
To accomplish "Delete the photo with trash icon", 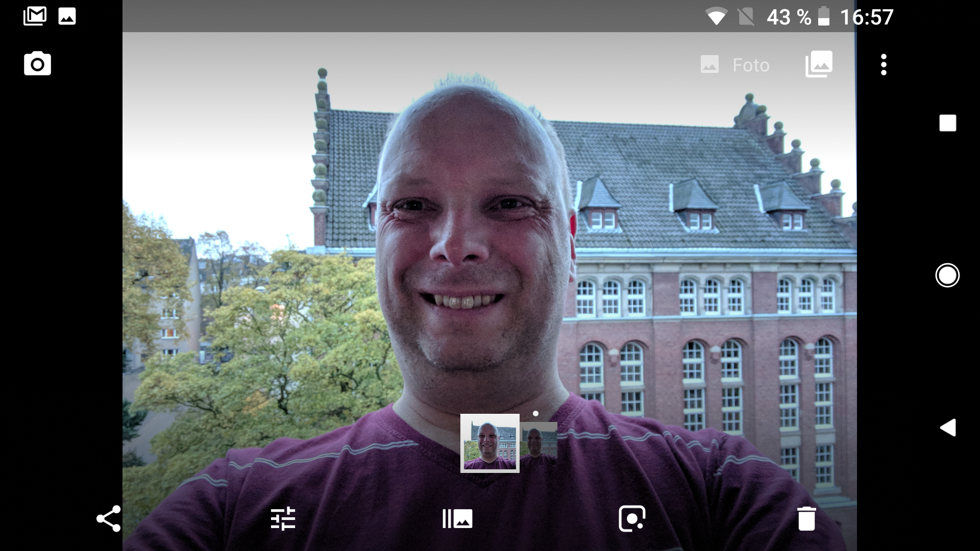I will click(806, 519).
